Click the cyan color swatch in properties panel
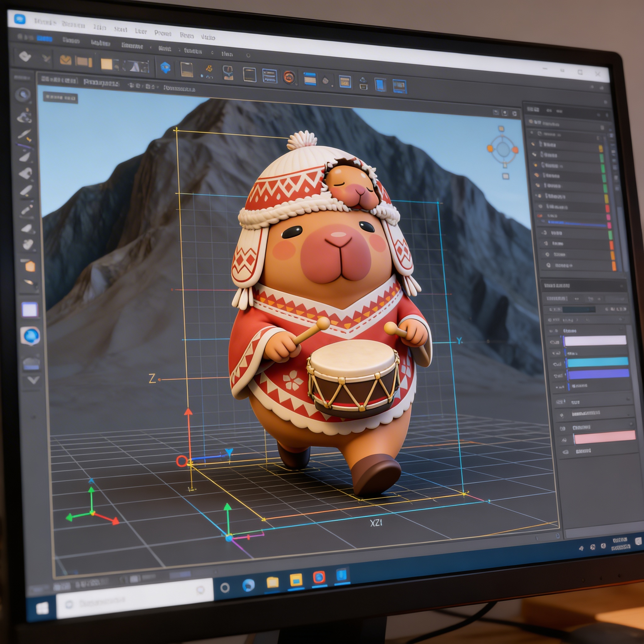644x644 pixels. pos(597,362)
